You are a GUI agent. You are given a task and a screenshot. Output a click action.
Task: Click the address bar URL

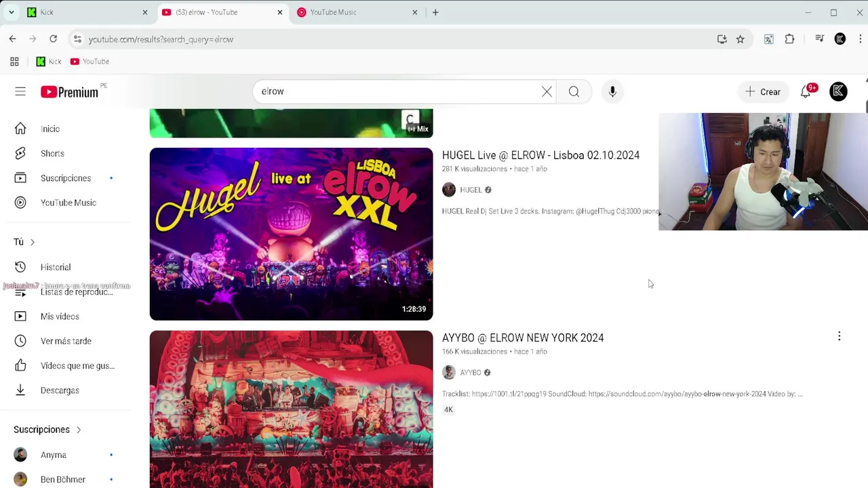[161, 39]
